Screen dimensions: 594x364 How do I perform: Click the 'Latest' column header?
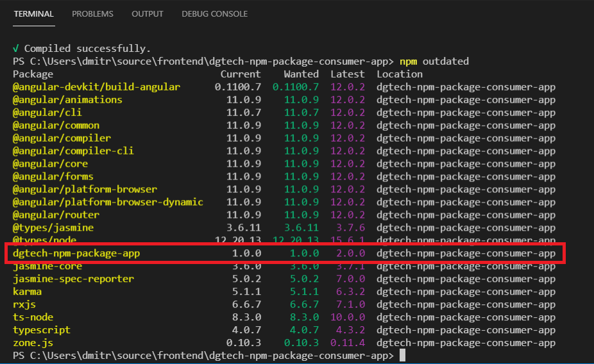click(x=347, y=74)
